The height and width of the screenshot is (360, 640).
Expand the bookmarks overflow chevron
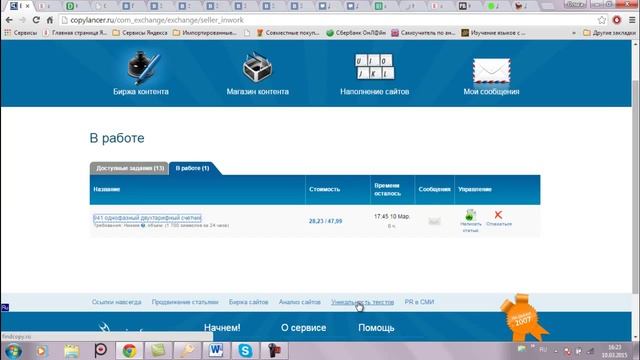tap(574, 33)
